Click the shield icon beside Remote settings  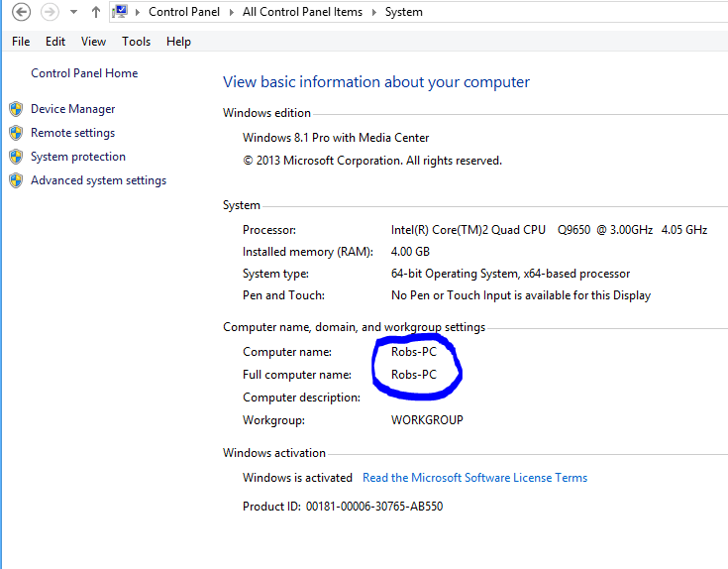pyautogui.click(x=15, y=133)
